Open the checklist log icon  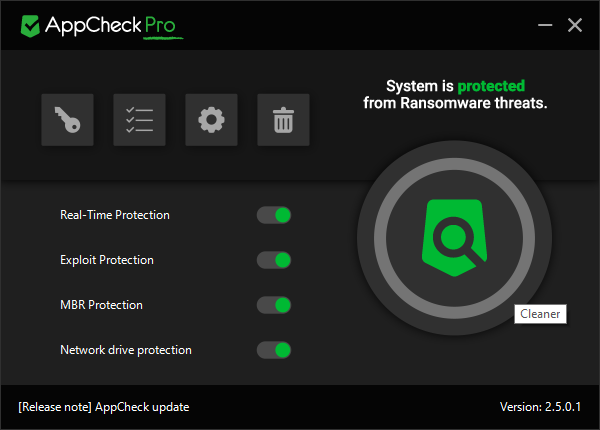pyautogui.click(x=139, y=120)
